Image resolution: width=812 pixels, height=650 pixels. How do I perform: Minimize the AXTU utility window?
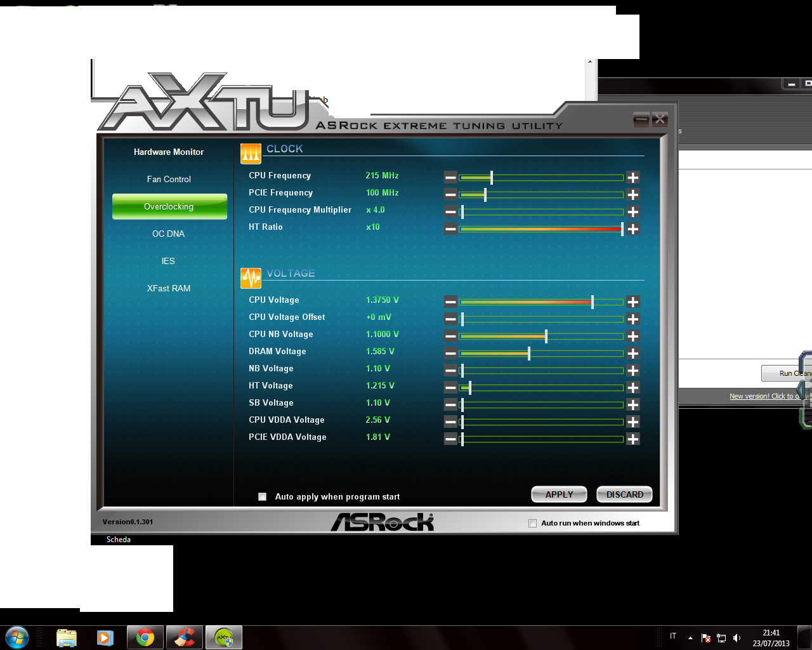641,119
